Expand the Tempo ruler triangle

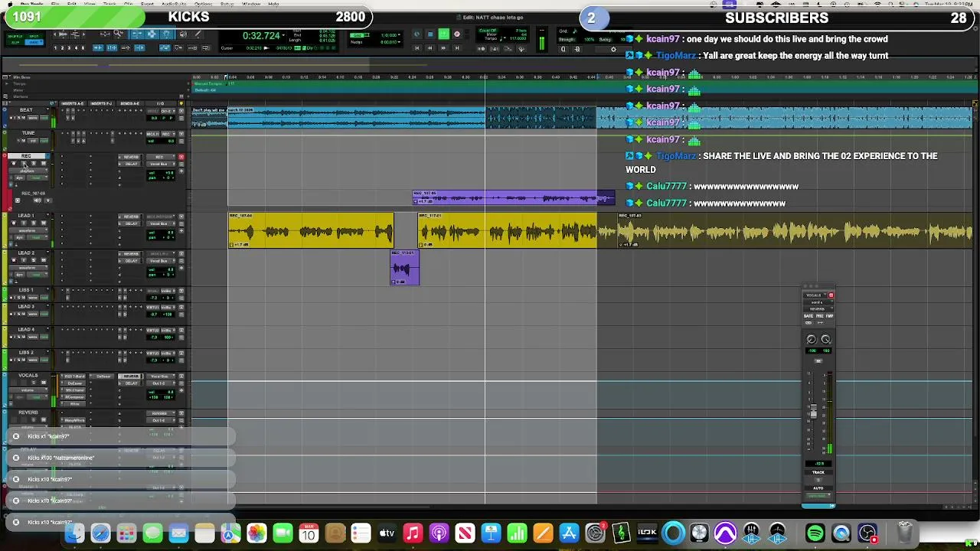pyautogui.click(x=7, y=83)
